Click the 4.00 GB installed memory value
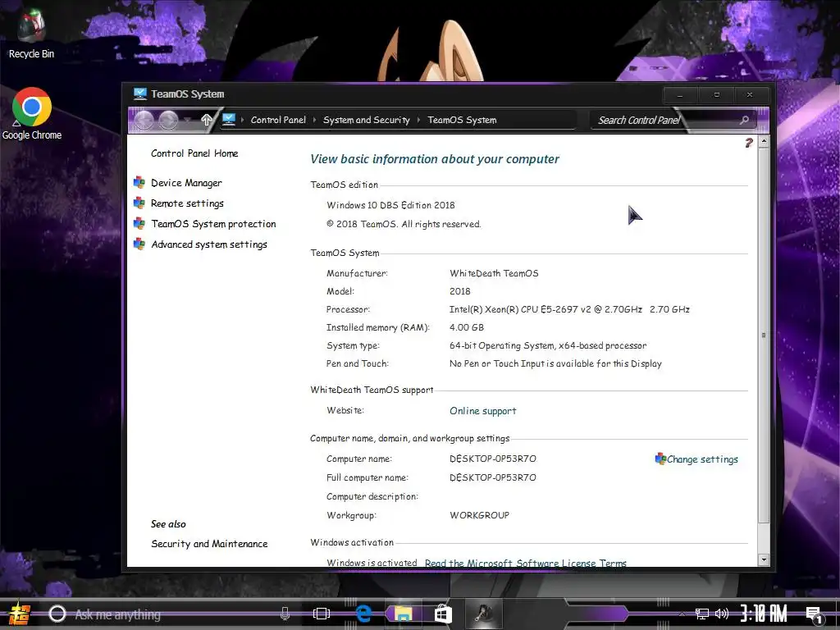Screen dimensions: 840x630 pos(467,327)
